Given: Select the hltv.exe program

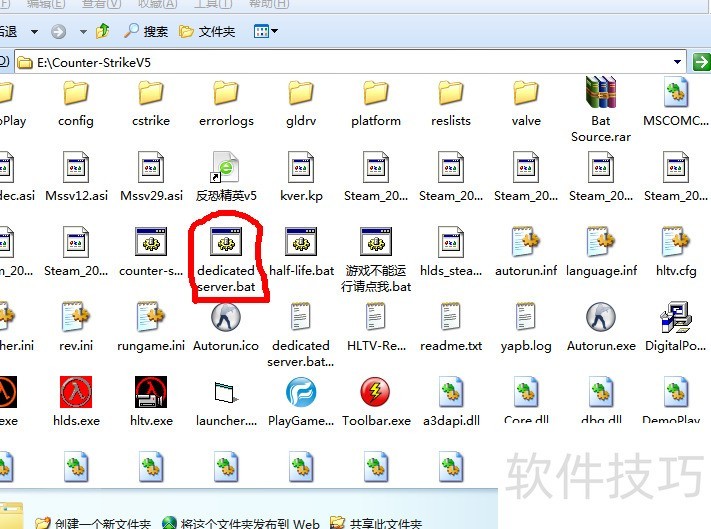Looking at the screenshot, I should [x=151, y=402].
